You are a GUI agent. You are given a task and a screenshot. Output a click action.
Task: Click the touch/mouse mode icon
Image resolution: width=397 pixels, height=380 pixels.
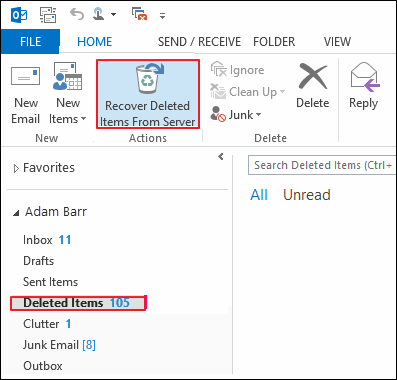pyautogui.click(x=99, y=14)
